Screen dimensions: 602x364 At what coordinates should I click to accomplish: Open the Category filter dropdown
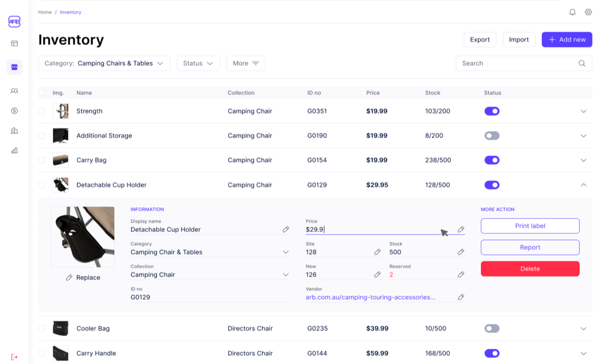104,63
